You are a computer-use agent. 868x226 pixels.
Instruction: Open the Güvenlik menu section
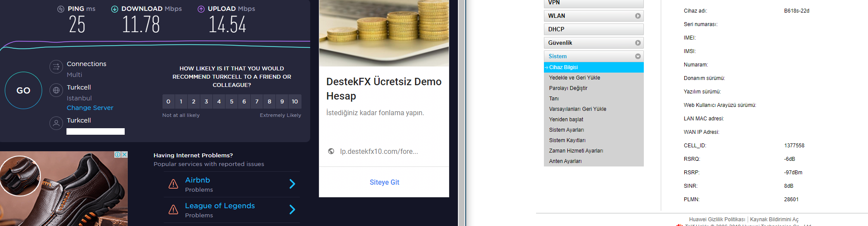click(593, 43)
